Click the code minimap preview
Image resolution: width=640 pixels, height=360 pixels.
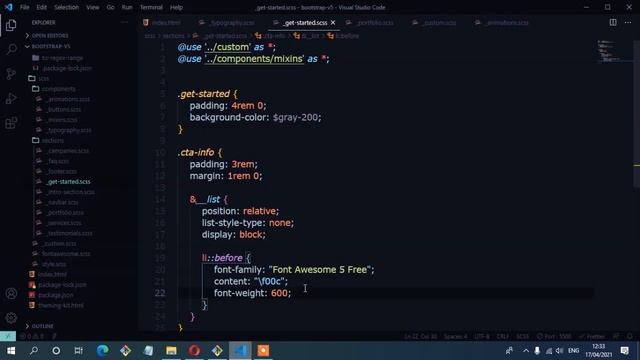(609, 51)
